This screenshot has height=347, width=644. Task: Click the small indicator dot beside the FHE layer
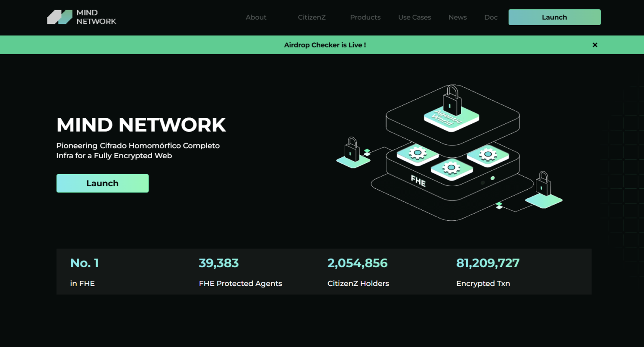click(493, 177)
